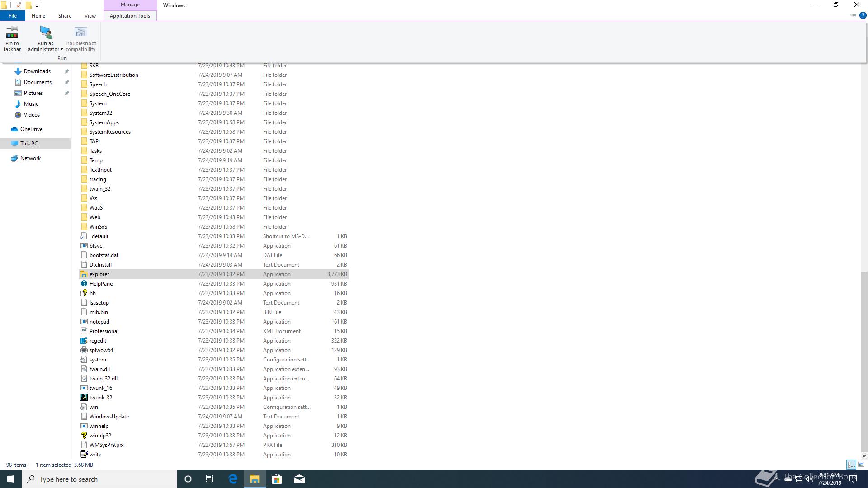Switch to the Share ribbon tab

pyautogui.click(x=65, y=16)
